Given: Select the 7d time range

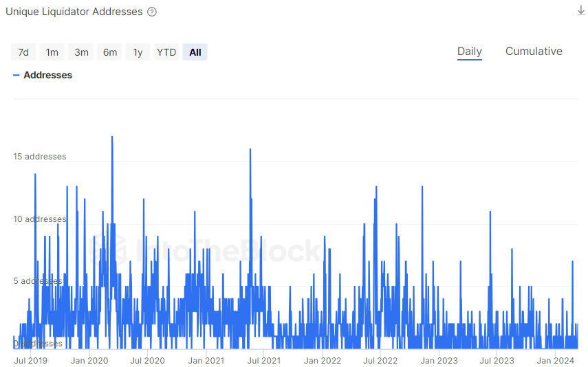Looking at the screenshot, I should (x=23, y=52).
